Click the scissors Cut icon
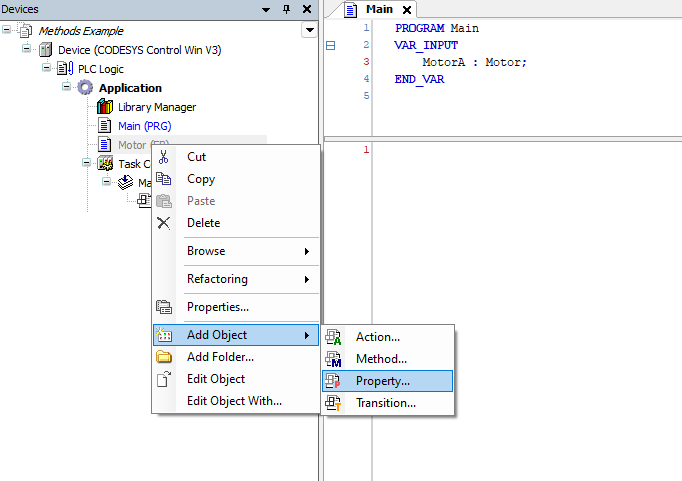Viewport: 682px width, 481px height. click(164, 157)
